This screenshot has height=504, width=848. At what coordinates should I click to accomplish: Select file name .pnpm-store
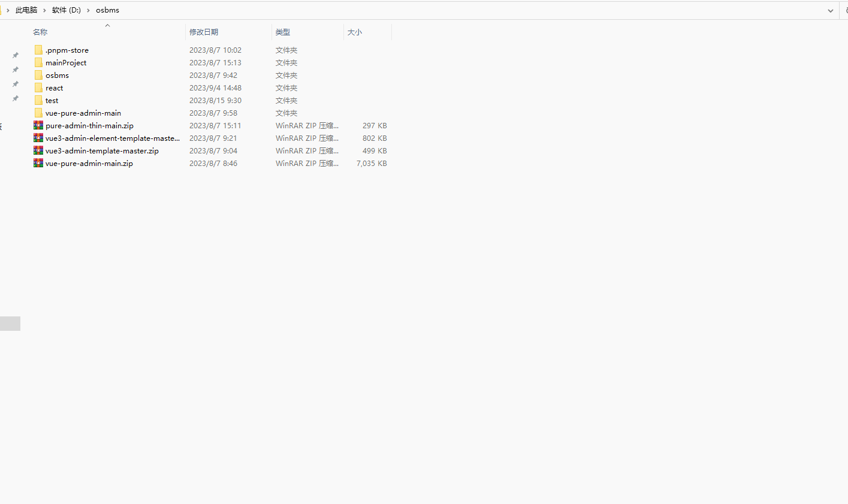coord(67,50)
